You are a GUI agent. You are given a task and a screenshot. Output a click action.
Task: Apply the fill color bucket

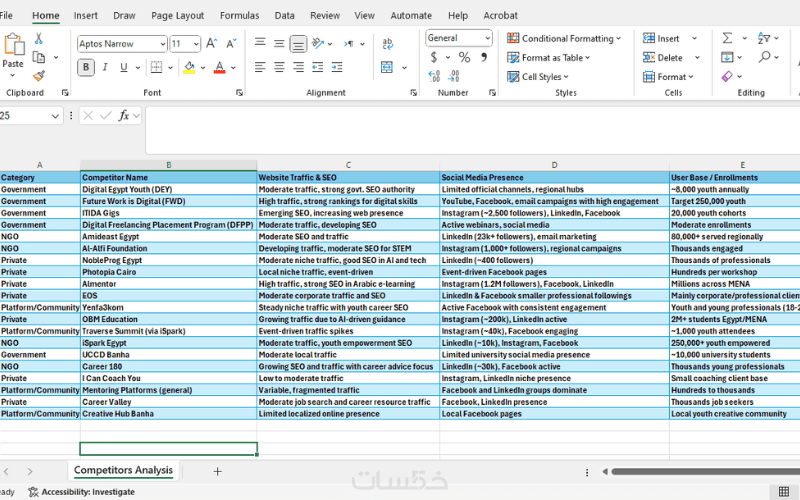point(189,67)
